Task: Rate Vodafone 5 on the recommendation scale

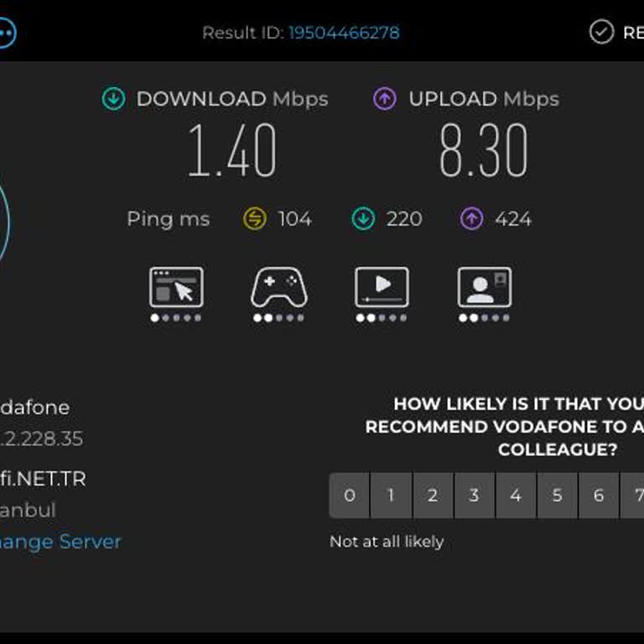Action: pos(558,496)
